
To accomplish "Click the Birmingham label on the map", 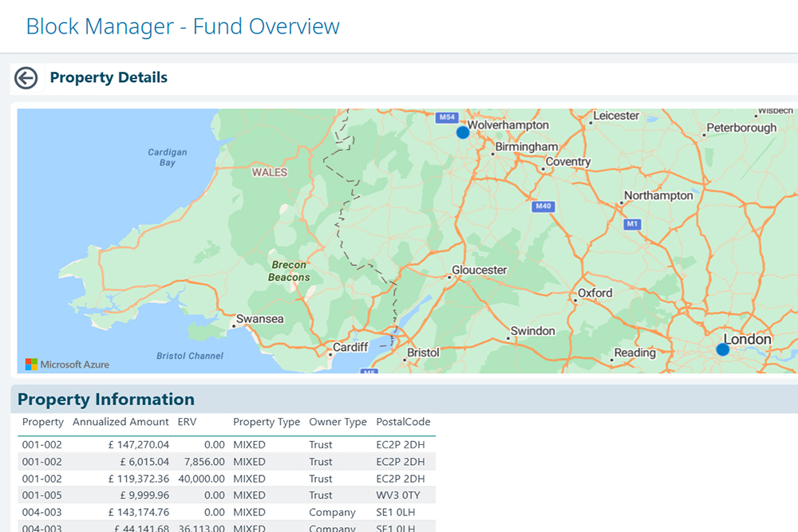I will 527,147.
